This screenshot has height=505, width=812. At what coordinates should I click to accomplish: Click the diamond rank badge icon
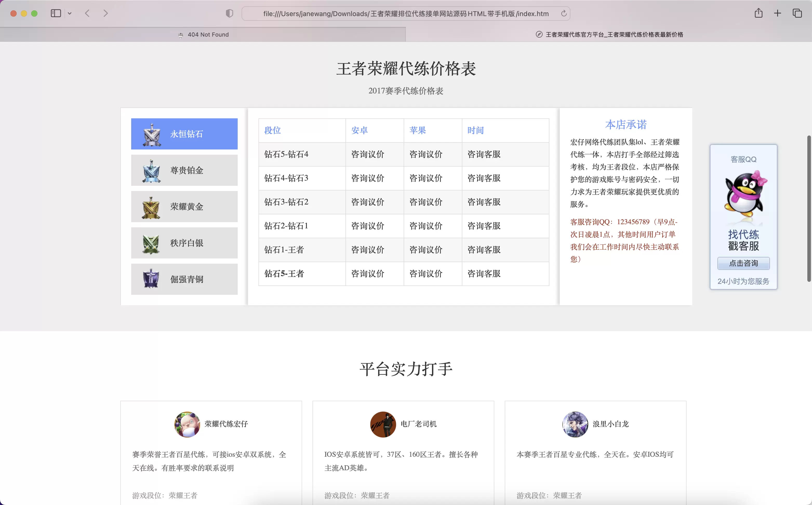coord(151,135)
